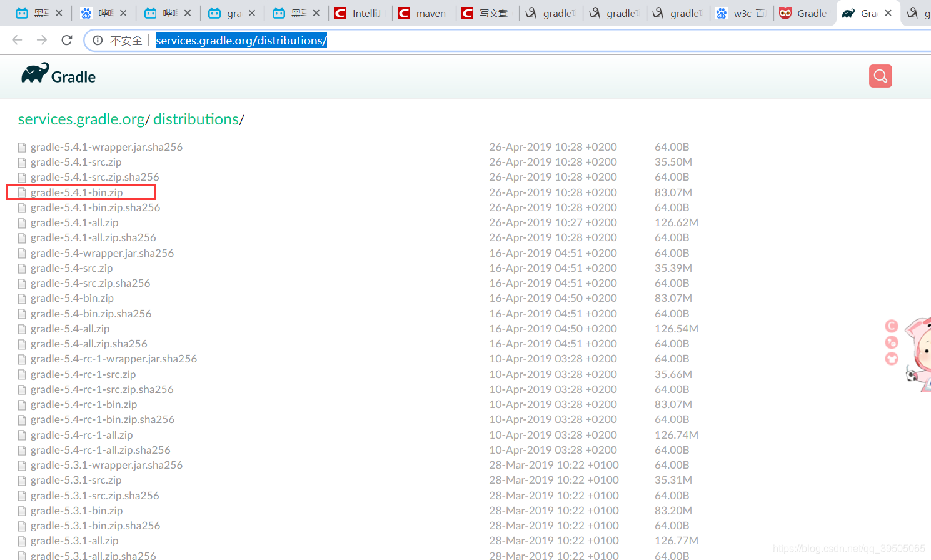Download gradle-5.3.1-bin.zip
The image size is (931, 560).
point(76,511)
